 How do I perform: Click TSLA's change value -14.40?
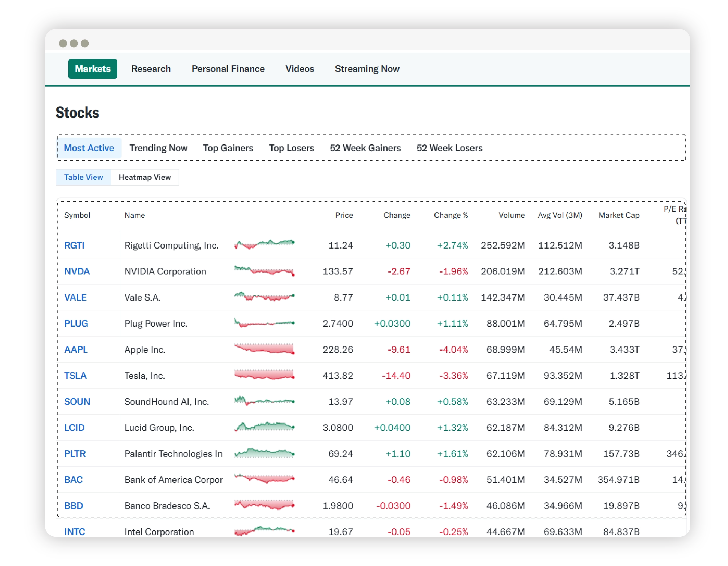[396, 375]
